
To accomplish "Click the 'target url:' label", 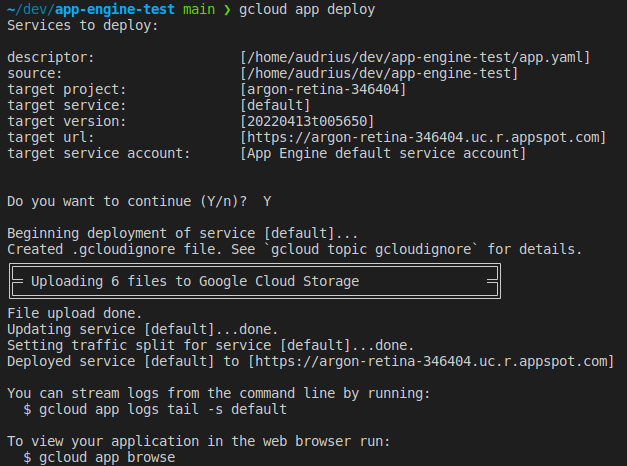I will tap(51, 137).
